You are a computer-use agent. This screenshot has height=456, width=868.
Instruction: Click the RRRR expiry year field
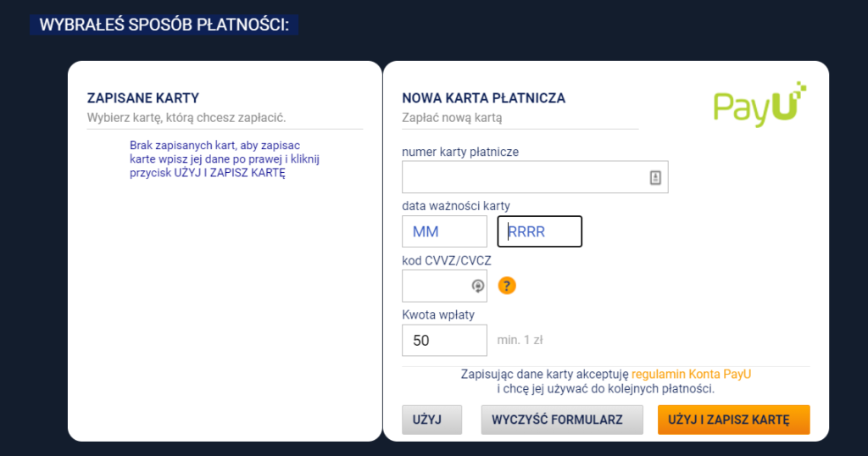tap(540, 231)
